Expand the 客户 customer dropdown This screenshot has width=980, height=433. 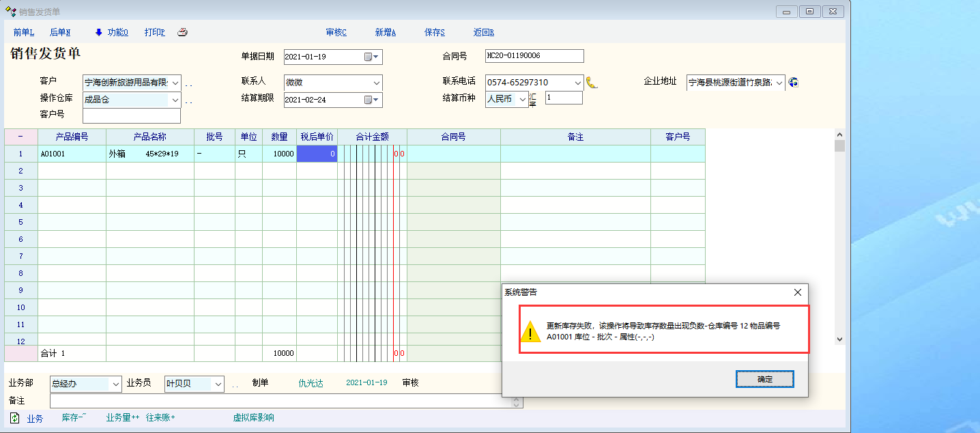(x=175, y=83)
